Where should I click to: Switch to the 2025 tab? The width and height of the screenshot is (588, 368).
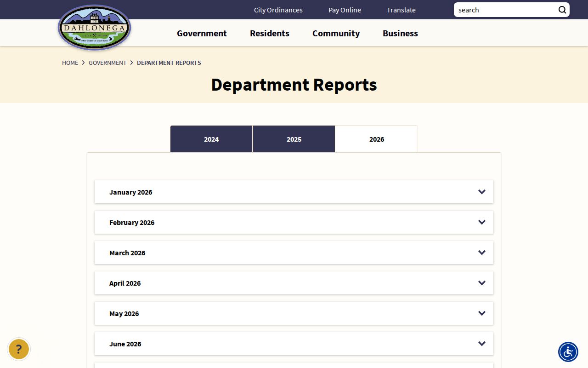point(294,139)
